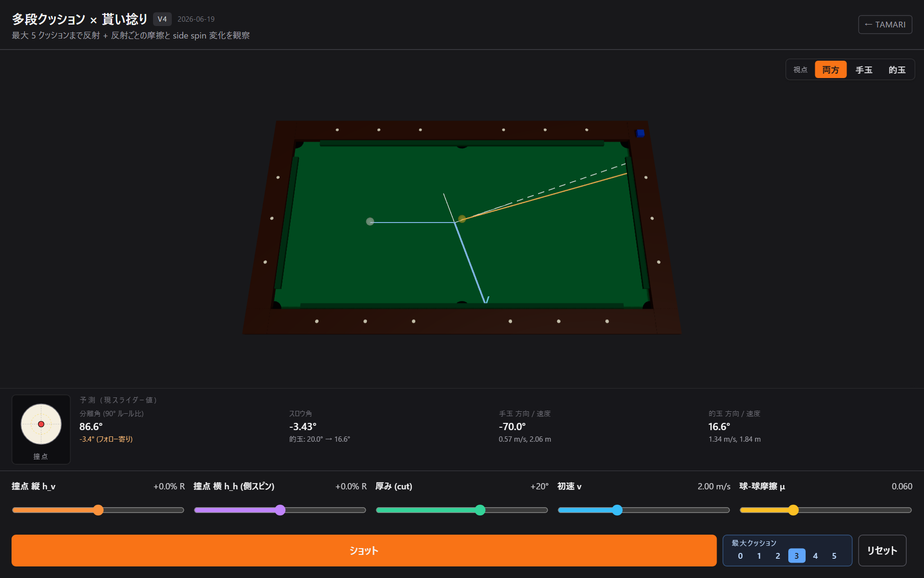Click the 厚み (cut) slider handle
This screenshot has height=578, width=924.
point(480,510)
